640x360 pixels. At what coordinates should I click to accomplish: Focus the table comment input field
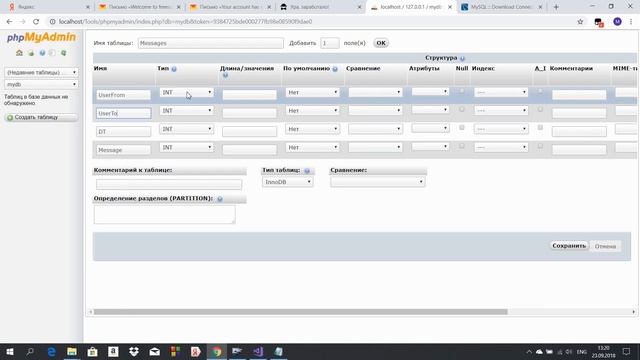169,184
